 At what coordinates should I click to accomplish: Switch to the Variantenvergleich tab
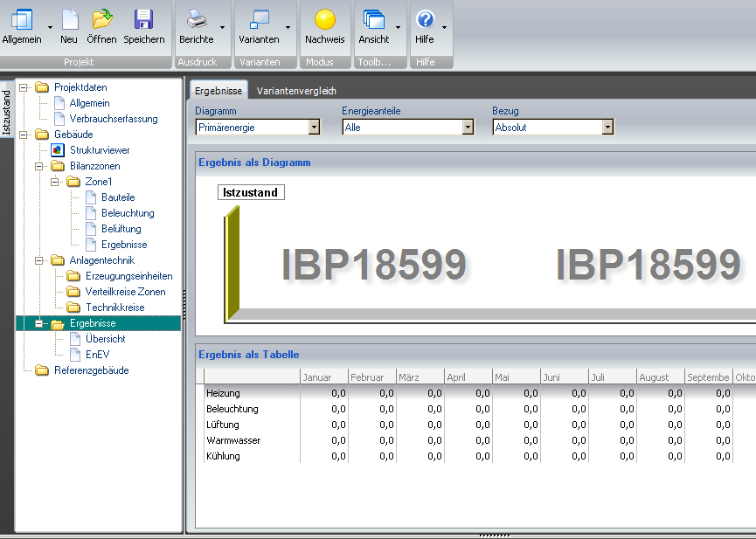tap(296, 91)
